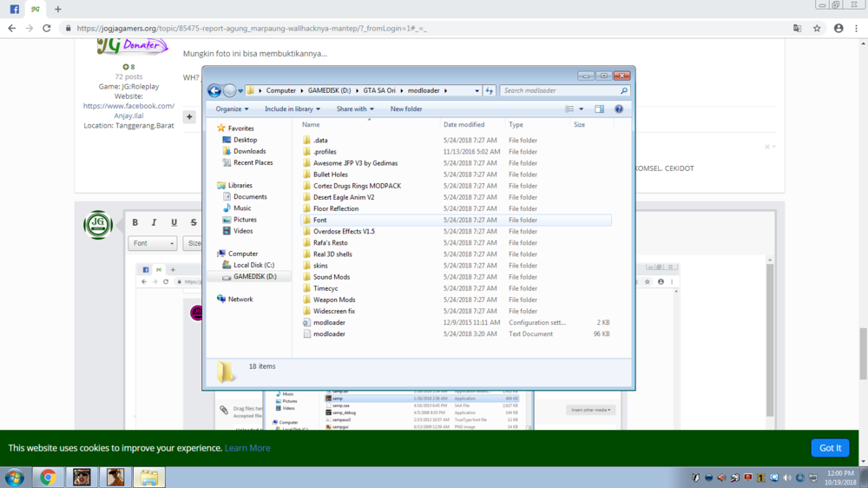Open the Organize dropdown menu
The height and width of the screenshot is (488, 868).
232,109
